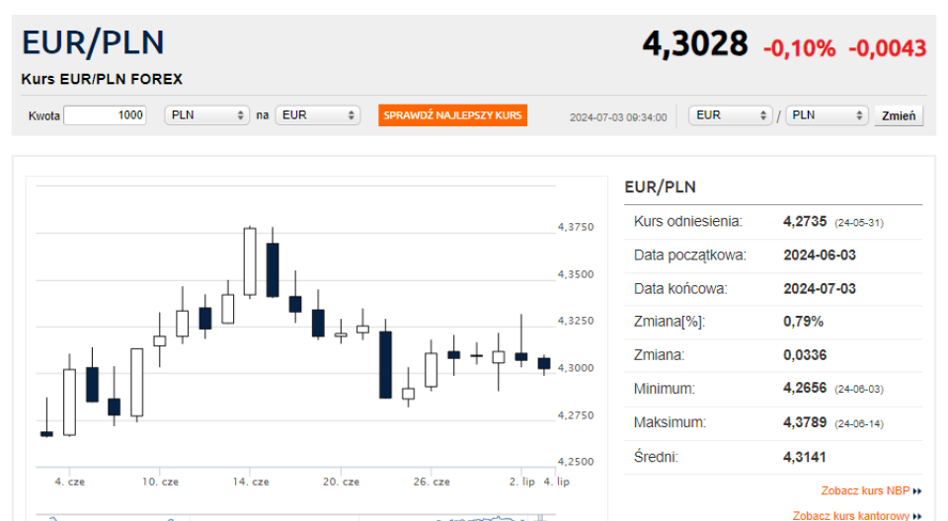
Task: Open the EUR base currency pair dropdown
Action: [730, 115]
